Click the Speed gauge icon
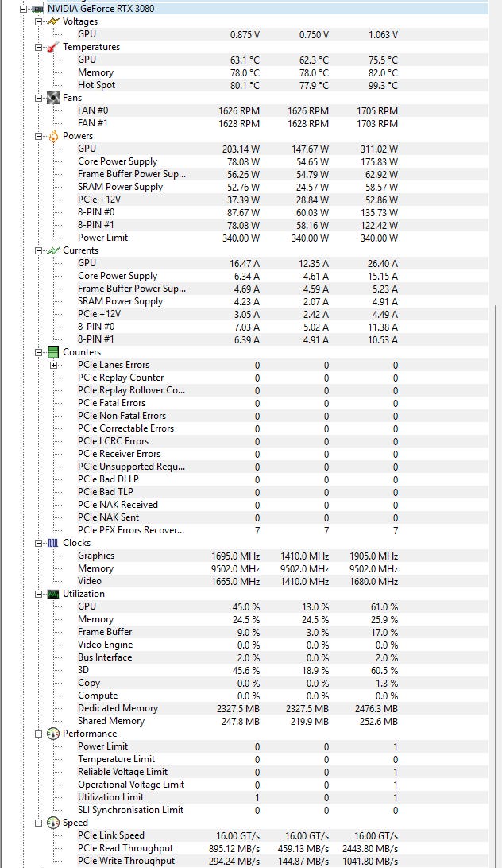This screenshot has height=868, width=502. [x=53, y=823]
